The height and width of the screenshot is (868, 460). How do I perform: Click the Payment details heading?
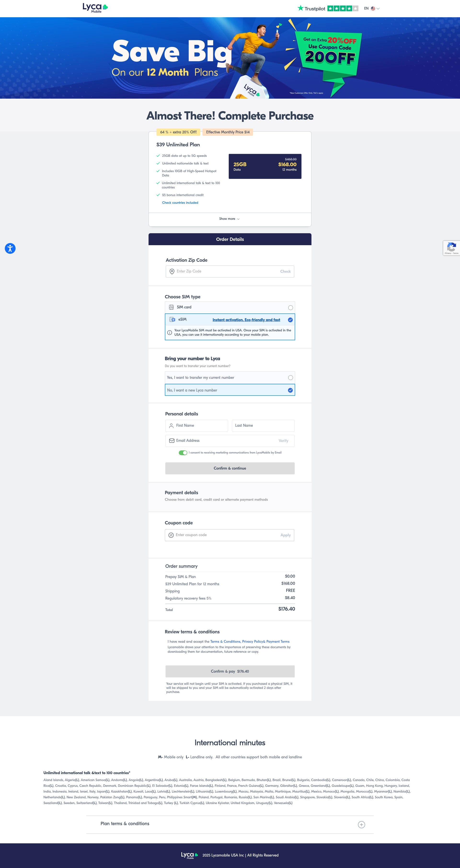pos(181,493)
